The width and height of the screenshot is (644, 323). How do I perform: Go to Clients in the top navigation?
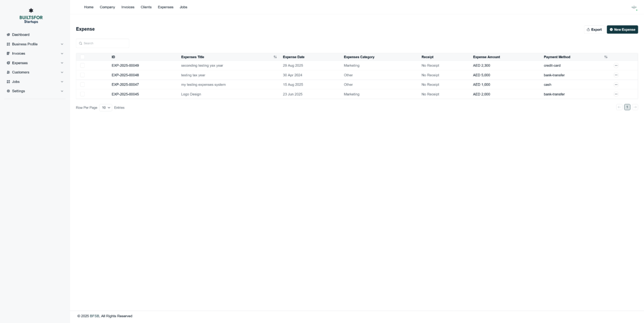[146, 7]
